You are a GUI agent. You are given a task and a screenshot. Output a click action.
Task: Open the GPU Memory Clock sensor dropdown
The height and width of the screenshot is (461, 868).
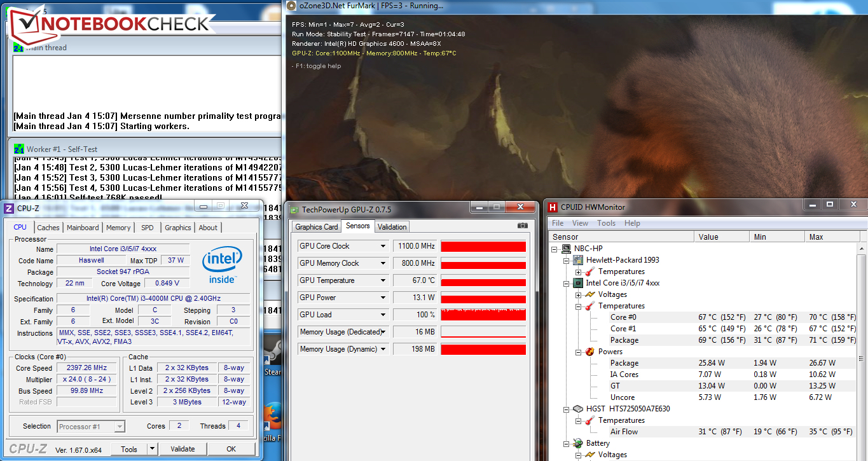tap(383, 263)
